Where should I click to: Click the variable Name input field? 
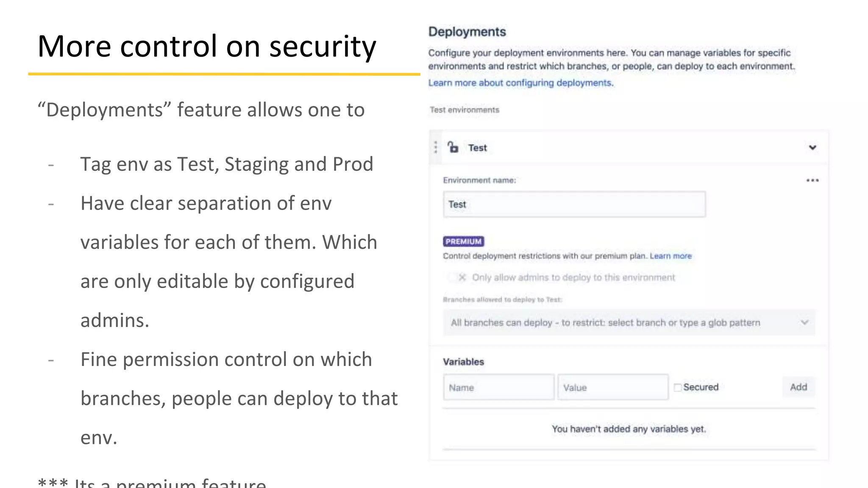pos(499,387)
